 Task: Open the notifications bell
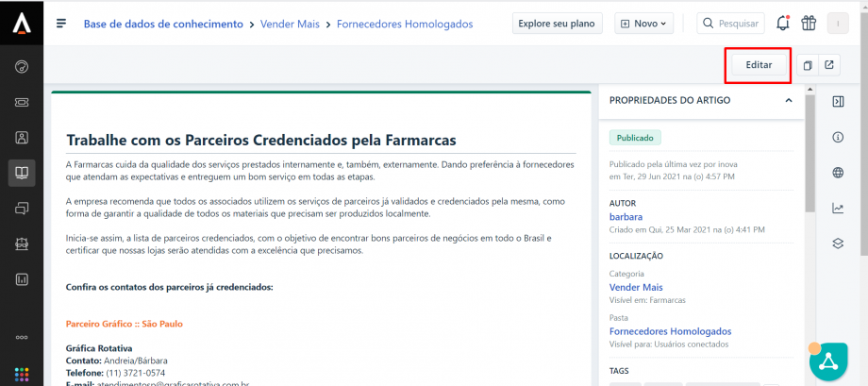(782, 24)
